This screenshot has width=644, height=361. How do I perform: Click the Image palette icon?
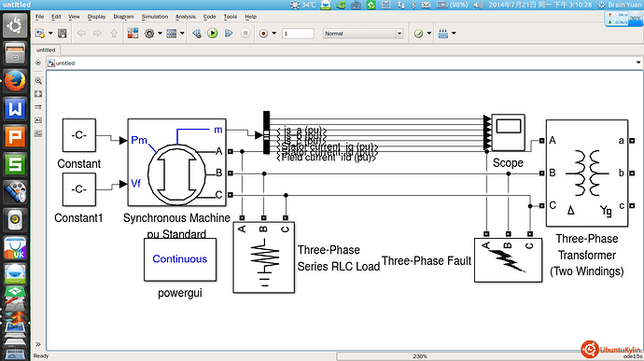38,133
